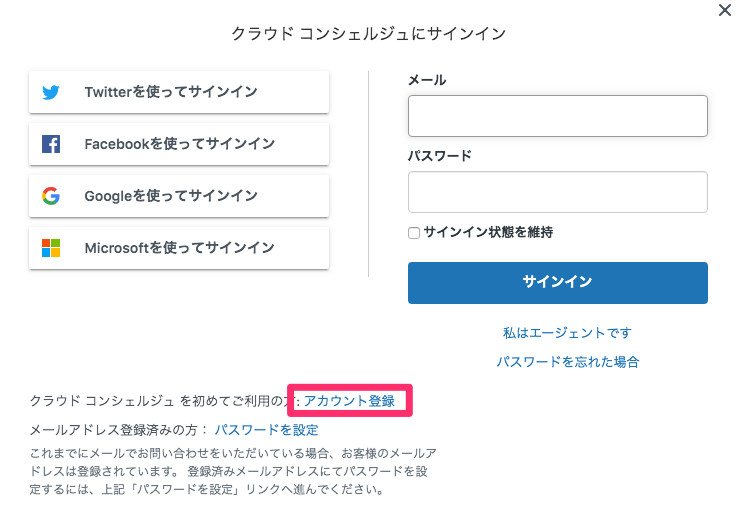Choose Facebookを使ってサインイン option
The image size is (739, 518).
click(179, 144)
